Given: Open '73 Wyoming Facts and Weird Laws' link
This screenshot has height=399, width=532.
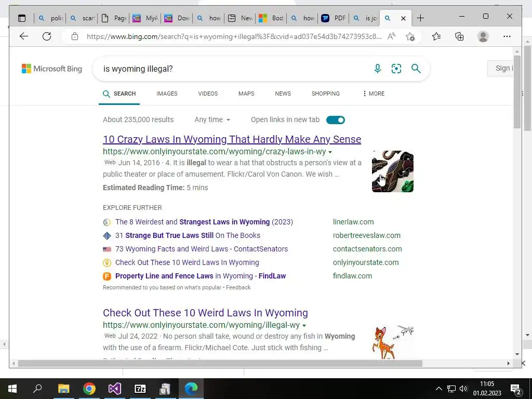Looking at the screenshot, I should coord(202,249).
